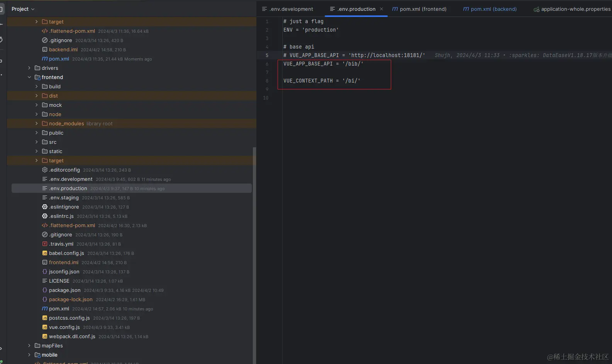Click the Shujh git blame annotation

point(523,55)
